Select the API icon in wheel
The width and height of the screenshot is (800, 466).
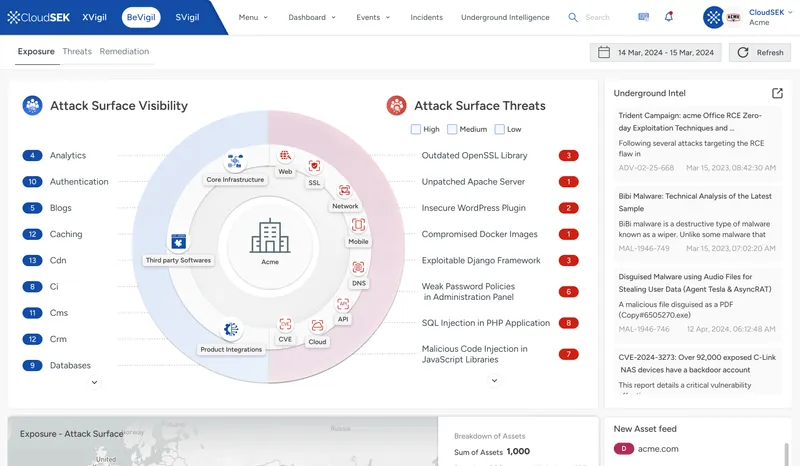click(343, 305)
